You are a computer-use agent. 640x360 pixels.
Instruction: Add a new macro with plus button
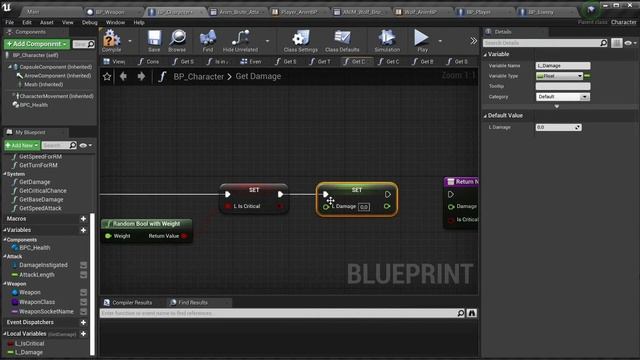click(83, 219)
